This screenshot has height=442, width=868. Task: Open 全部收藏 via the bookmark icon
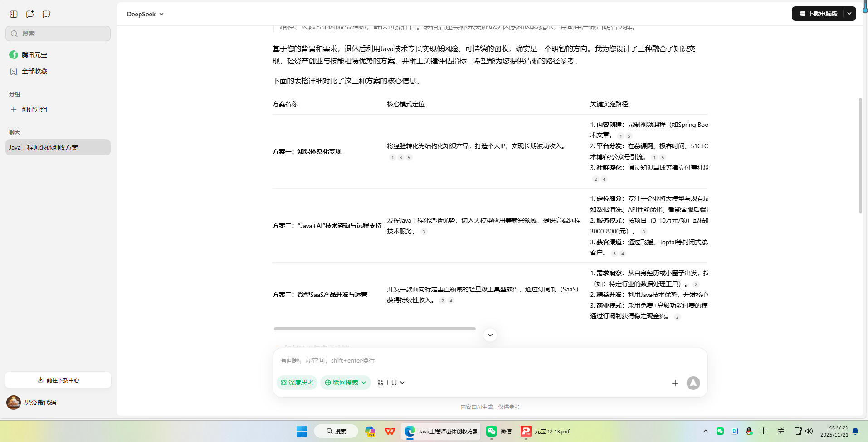(x=13, y=71)
